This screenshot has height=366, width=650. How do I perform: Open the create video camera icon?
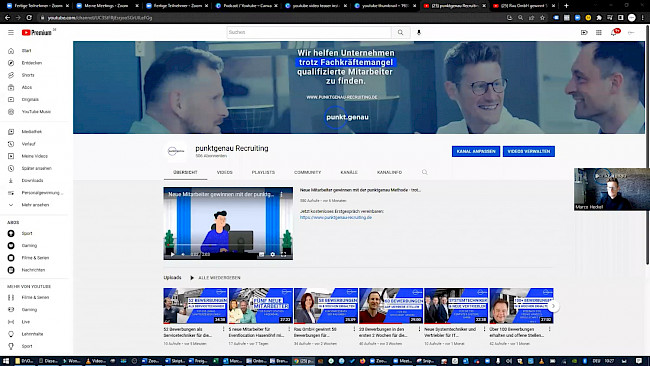click(584, 32)
